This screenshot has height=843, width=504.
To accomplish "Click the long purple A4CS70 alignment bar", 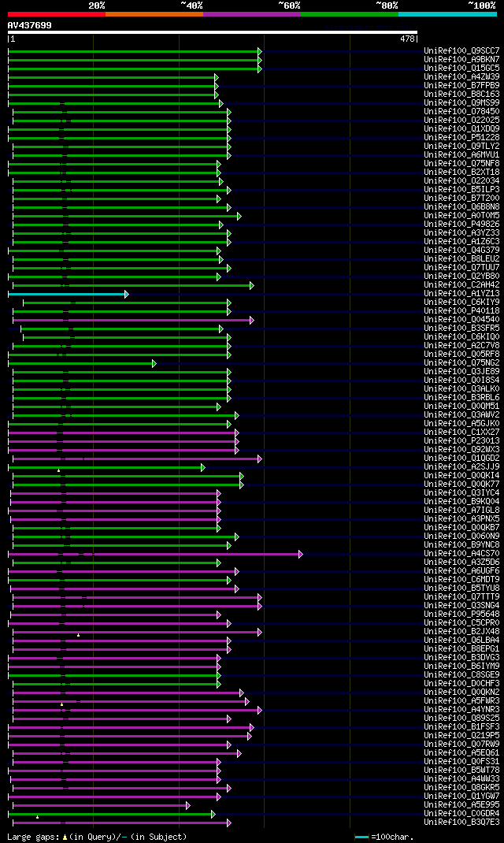I will tap(155, 555).
